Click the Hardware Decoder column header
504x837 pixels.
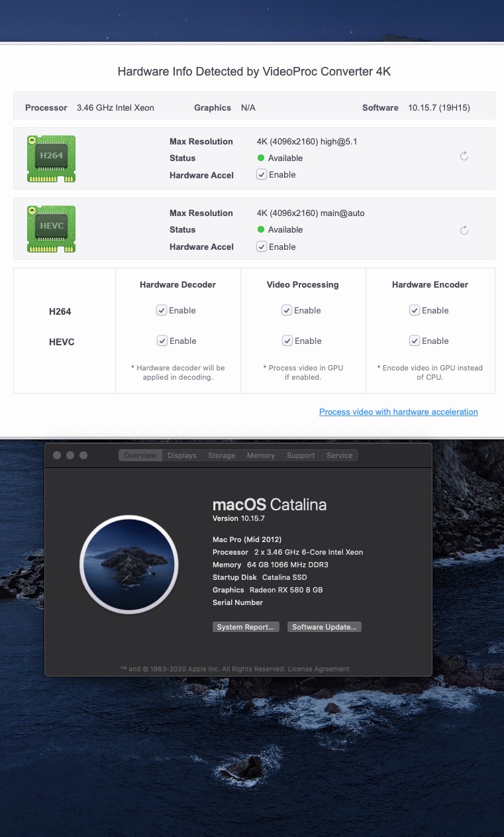pyautogui.click(x=177, y=284)
